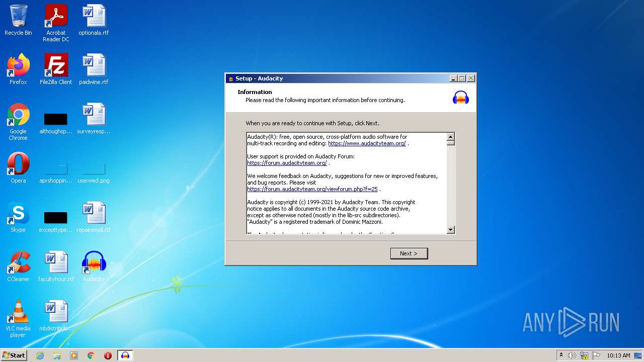This screenshot has width=644, height=362.
Task: Open the www.audacityteam.org link
Action: (x=367, y=143)
